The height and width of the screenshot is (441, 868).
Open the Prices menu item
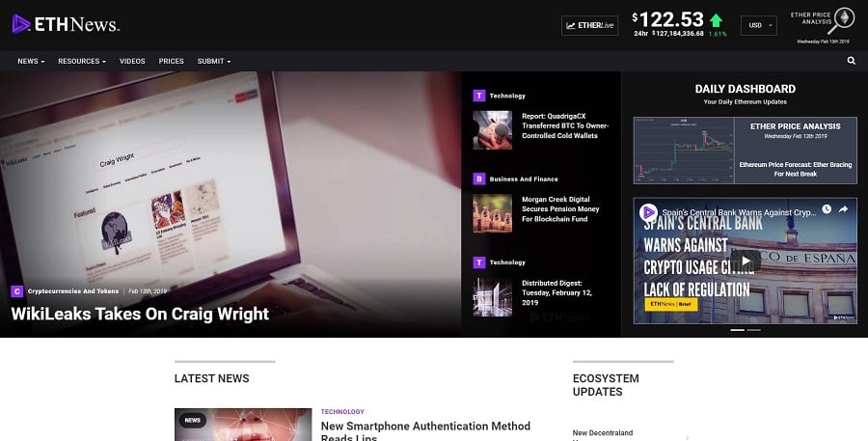pos(171,61)
